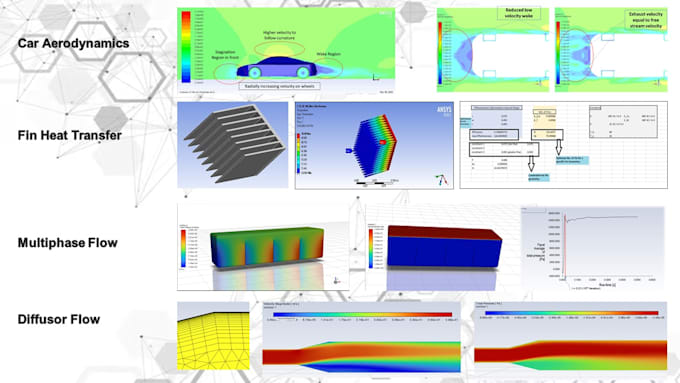Open the red and blue multiphase block image
The height and width of the screenshot is (383, 680).
(x=442, y=248)
